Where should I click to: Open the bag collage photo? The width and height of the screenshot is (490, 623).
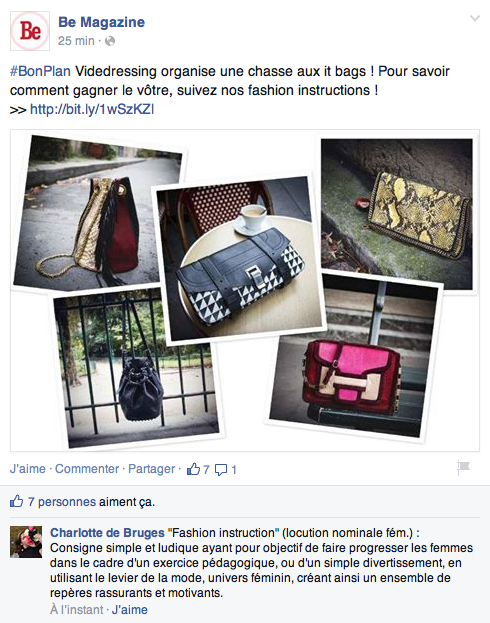(245, 290)
